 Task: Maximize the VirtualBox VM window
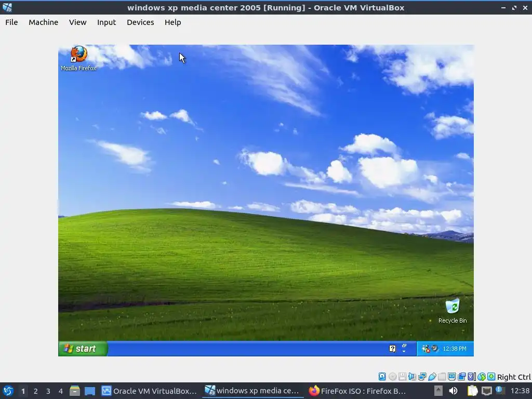tap(514, 7)
